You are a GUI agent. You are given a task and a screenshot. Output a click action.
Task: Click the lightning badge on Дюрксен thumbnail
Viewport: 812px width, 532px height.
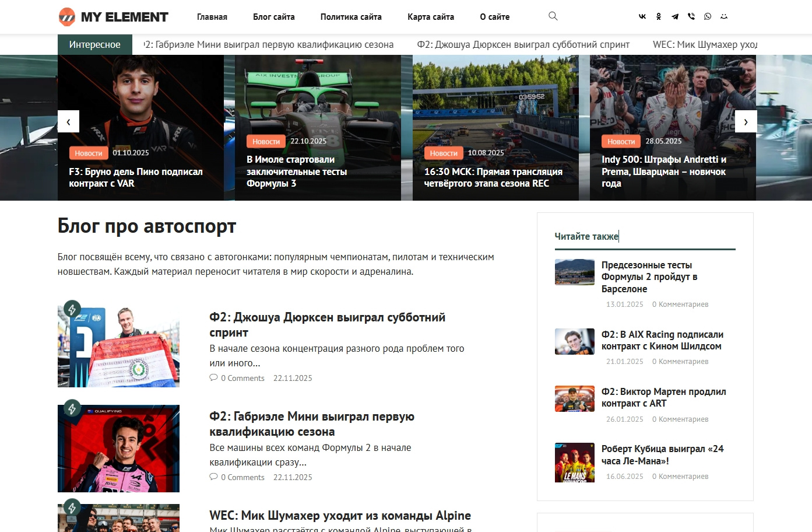pyautogui.click(x=72, y=309)
